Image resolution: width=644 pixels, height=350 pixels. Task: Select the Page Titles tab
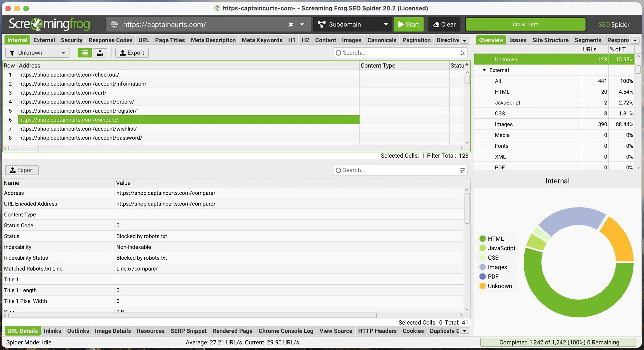[170, 40]
